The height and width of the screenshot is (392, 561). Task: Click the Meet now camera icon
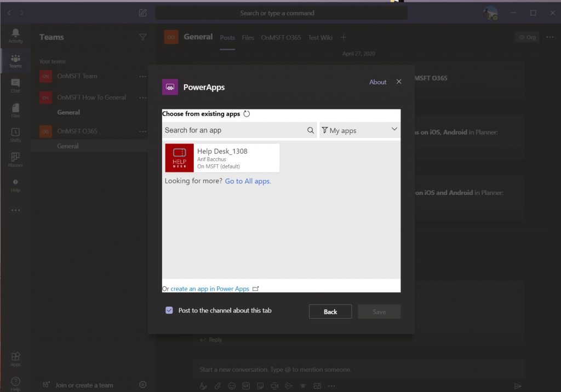(274, 386)
